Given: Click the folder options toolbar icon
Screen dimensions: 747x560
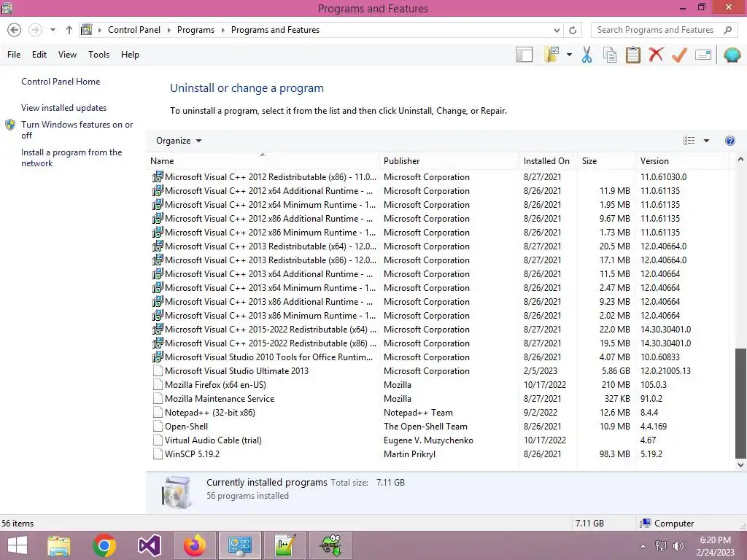Looking at the screenshot, I should (552, 55).
